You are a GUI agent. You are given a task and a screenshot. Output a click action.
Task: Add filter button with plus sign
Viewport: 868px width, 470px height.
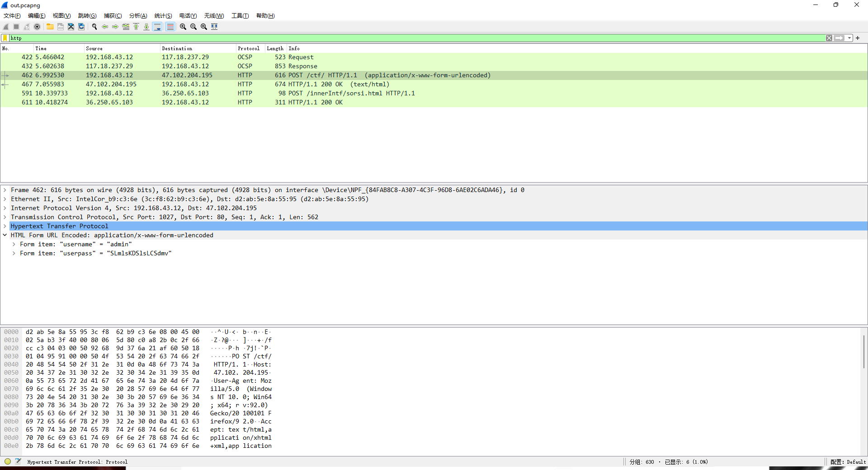point(858,38)
